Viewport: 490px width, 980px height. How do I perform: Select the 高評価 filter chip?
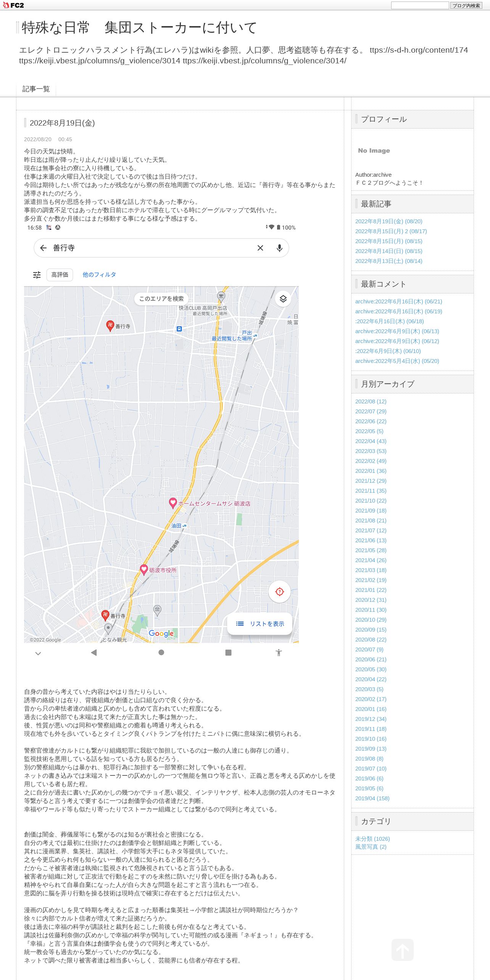60,275
